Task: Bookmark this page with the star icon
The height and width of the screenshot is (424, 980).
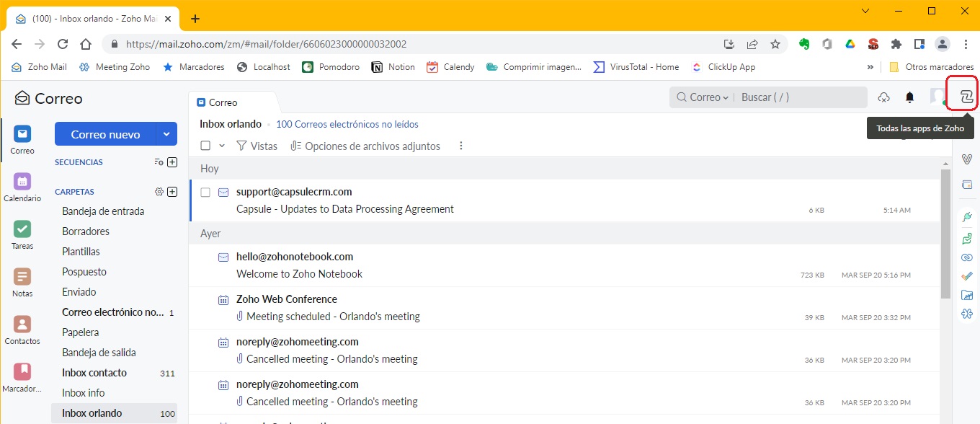Action: (x=775, y=44)
